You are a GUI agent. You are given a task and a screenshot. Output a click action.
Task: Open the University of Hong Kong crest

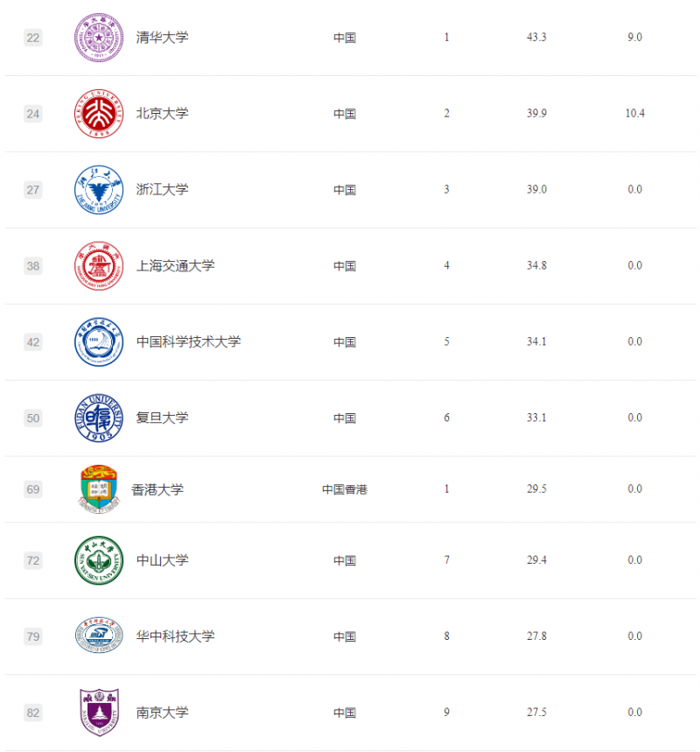coord(99,489)
